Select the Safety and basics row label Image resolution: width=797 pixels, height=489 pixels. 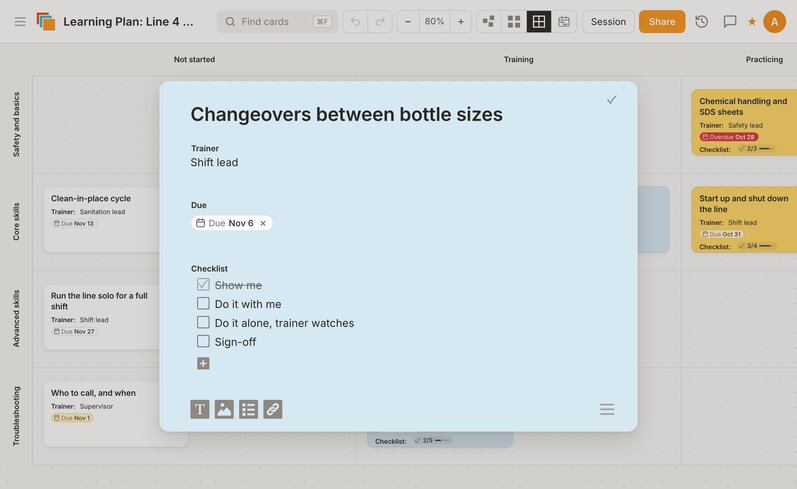pos(16,124)
